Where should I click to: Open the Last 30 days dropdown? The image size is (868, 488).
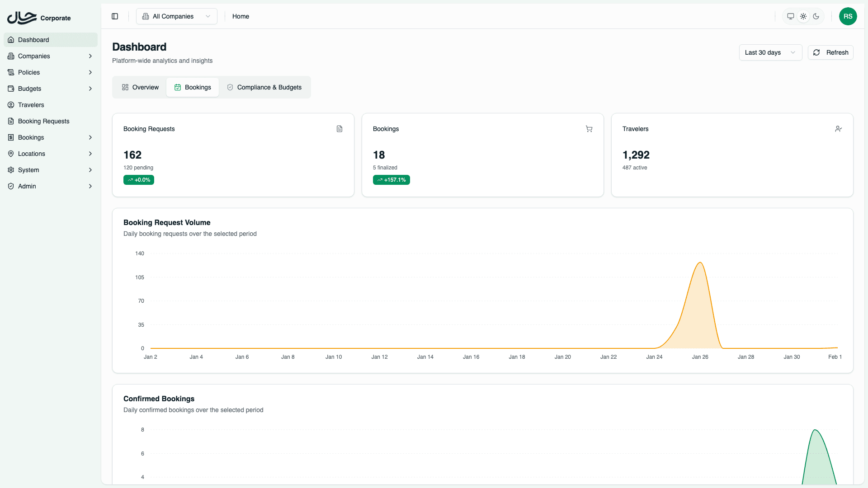click(770, 52)
